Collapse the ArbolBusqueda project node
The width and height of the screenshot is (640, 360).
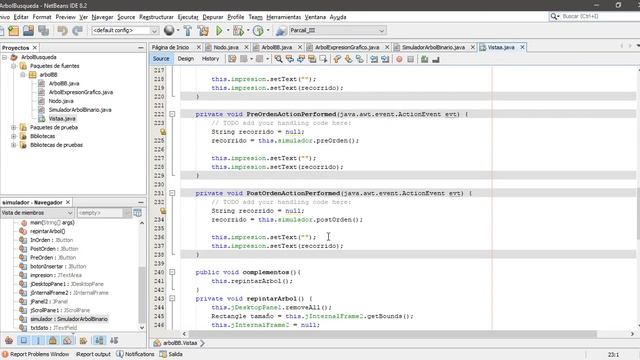[4, 57]
